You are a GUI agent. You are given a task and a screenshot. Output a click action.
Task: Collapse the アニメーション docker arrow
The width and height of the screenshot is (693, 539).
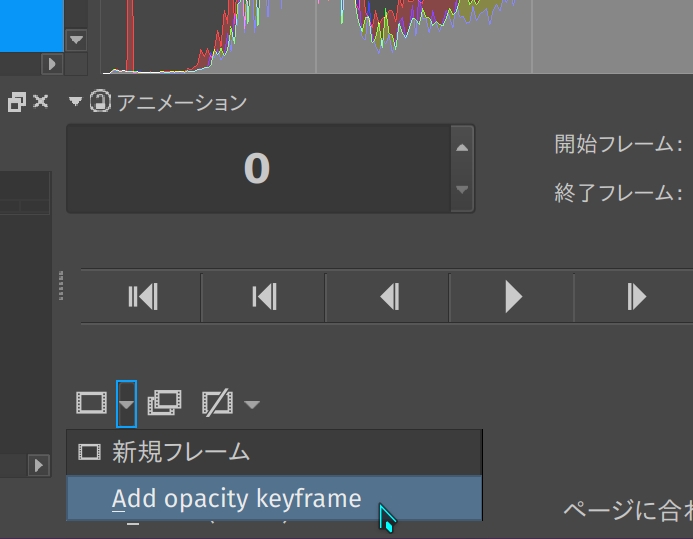[76, 102]
